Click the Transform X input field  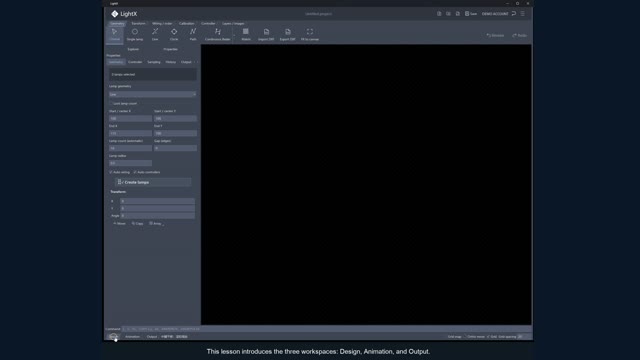(157, 201)
